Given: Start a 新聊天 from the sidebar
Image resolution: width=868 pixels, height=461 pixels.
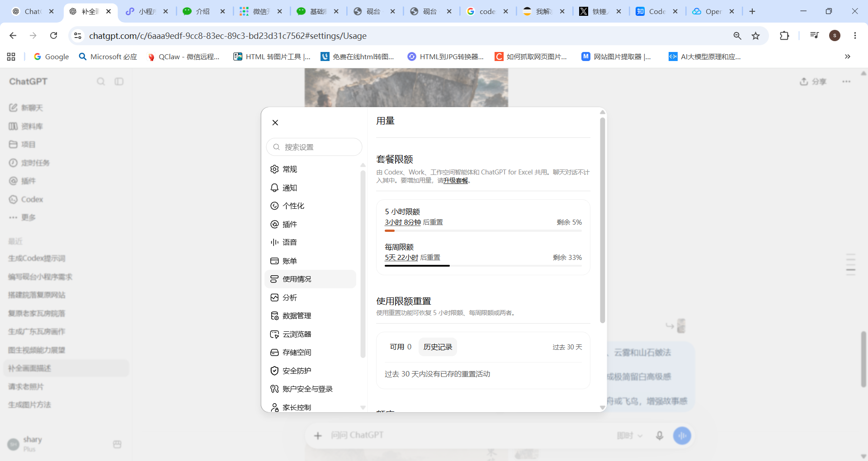Looking at the screenshot, I should click(x=66, y=108).
